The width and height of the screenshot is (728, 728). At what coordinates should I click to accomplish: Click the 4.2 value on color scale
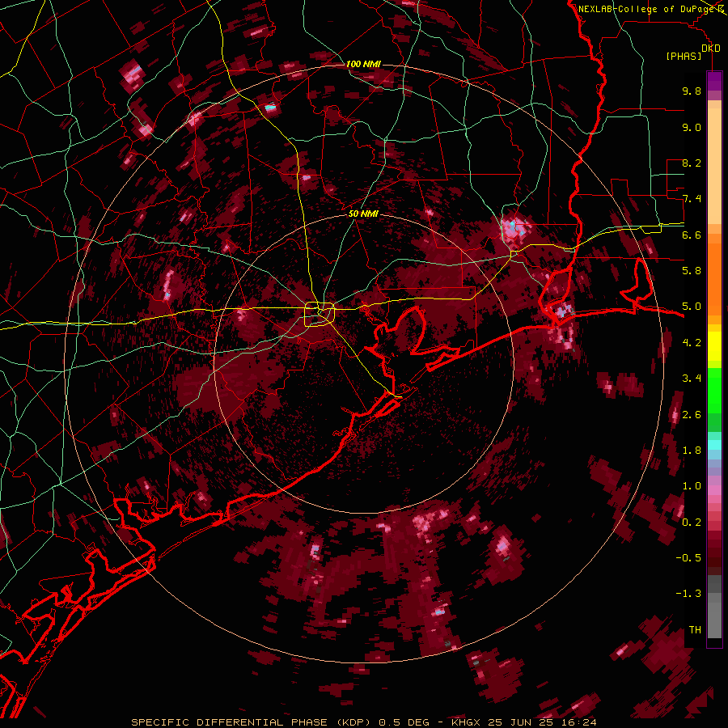[x=692, y=343]
